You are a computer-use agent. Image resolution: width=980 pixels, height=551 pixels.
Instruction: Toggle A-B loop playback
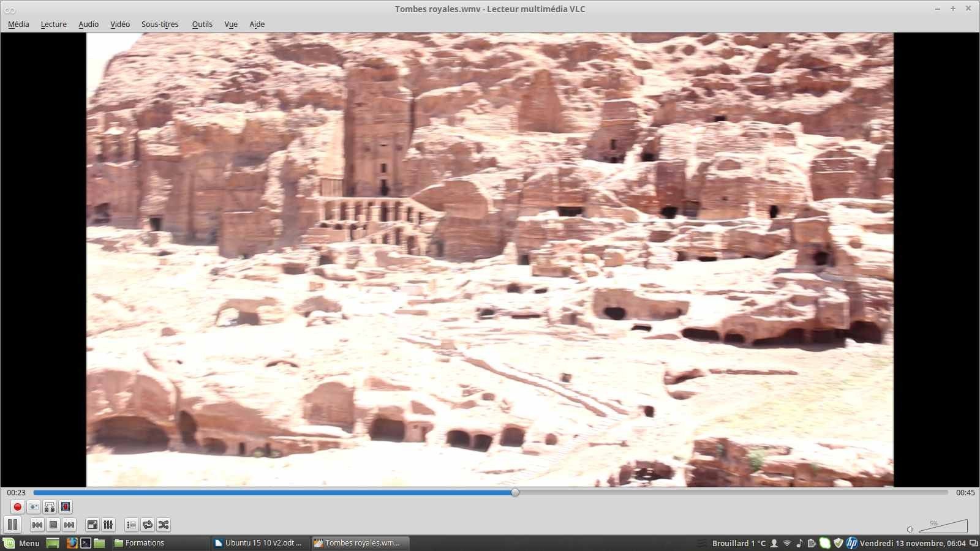[x=50, y=507]
